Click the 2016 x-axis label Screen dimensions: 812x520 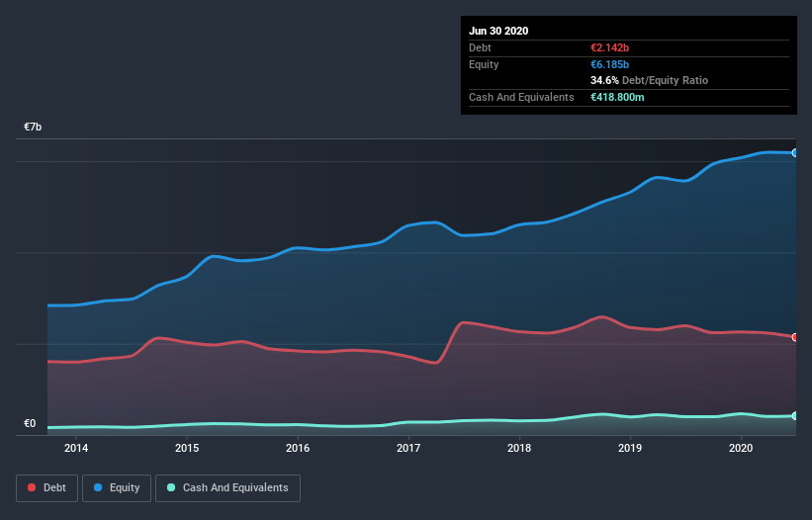tap(298, 448)
